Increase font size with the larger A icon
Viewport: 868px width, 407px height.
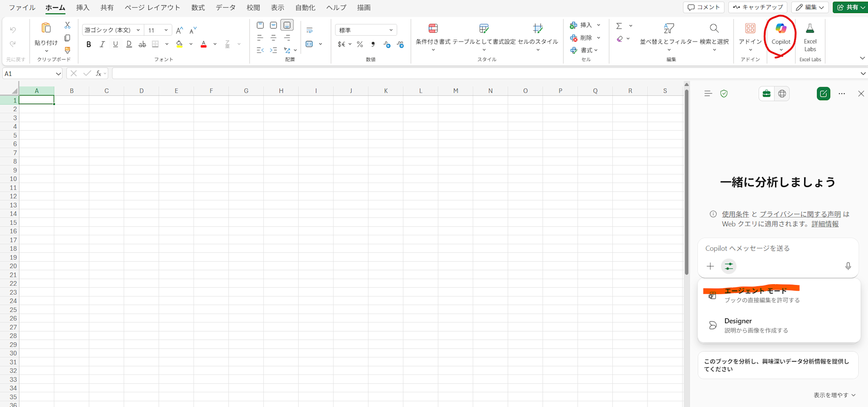(x=179, y=30)
